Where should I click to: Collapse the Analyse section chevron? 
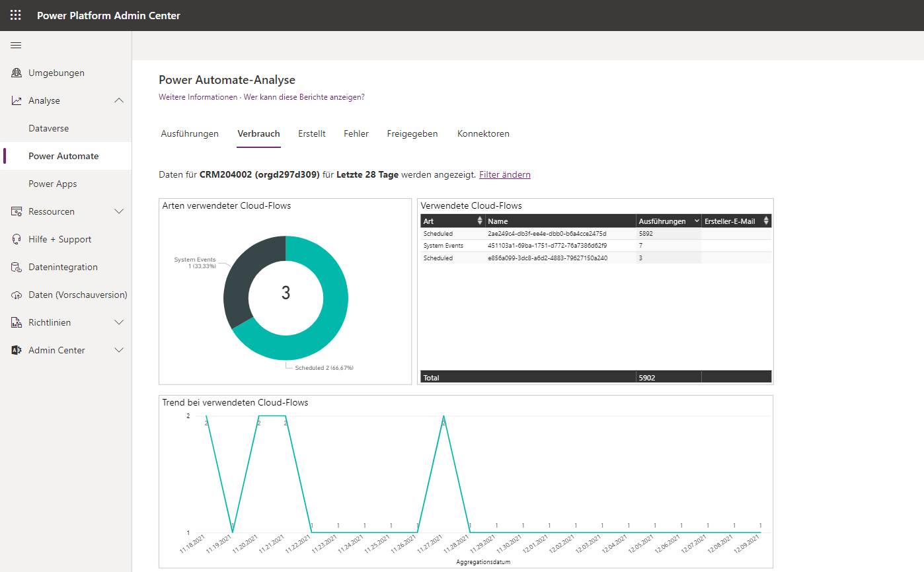[119, 100]
